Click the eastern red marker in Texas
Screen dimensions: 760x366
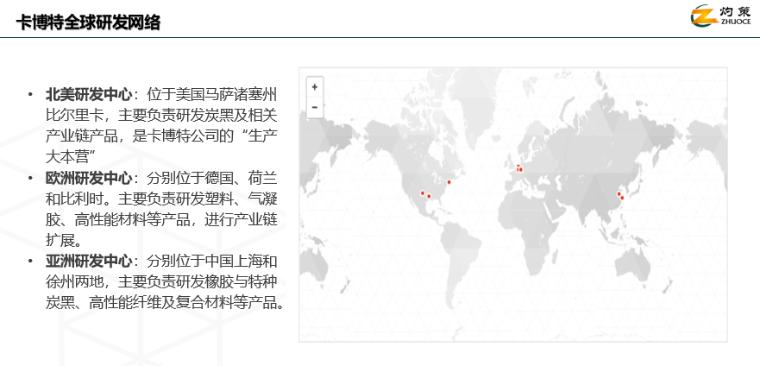pos(429,196)
